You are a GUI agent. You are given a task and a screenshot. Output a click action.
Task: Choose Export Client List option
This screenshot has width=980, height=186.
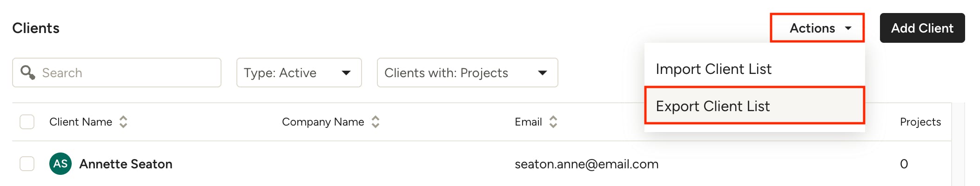[712, 106]
